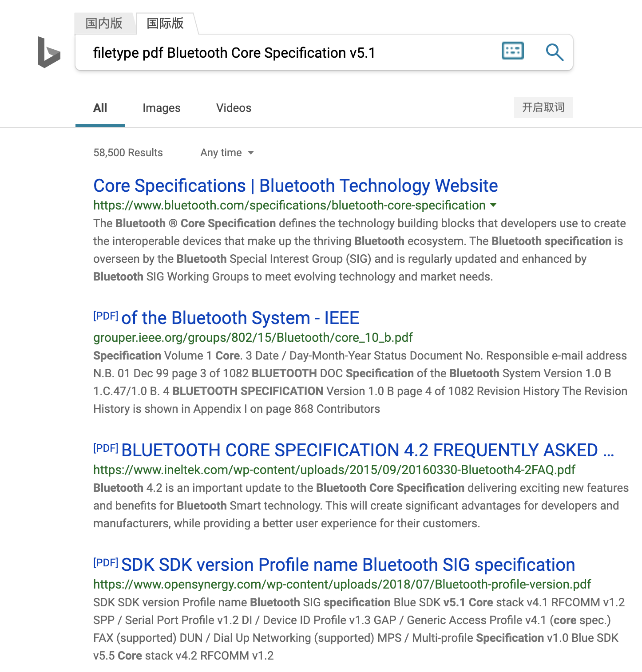Screen dimensions: 642x672
Task: Click the bluetooth.com core-specification URL
Action: (x=289, y=205)
